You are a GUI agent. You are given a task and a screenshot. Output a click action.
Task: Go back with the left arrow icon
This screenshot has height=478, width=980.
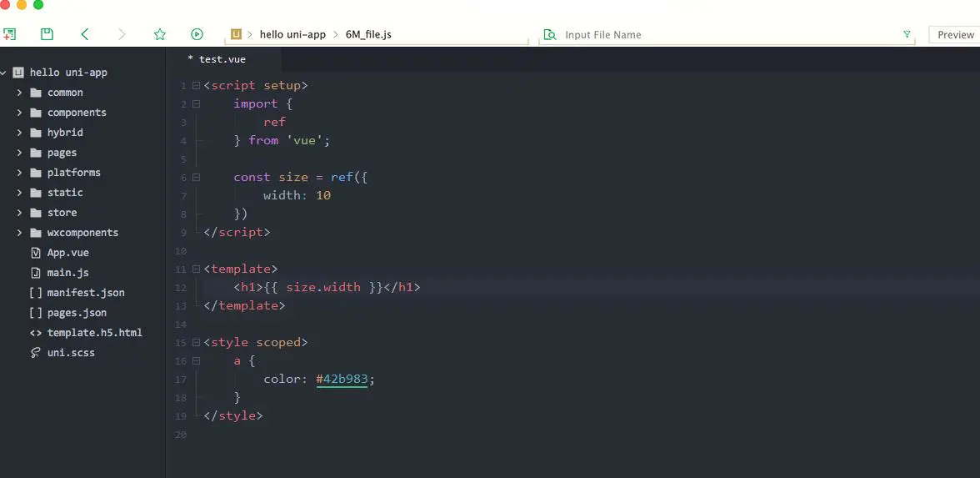(x=85, y=34)
